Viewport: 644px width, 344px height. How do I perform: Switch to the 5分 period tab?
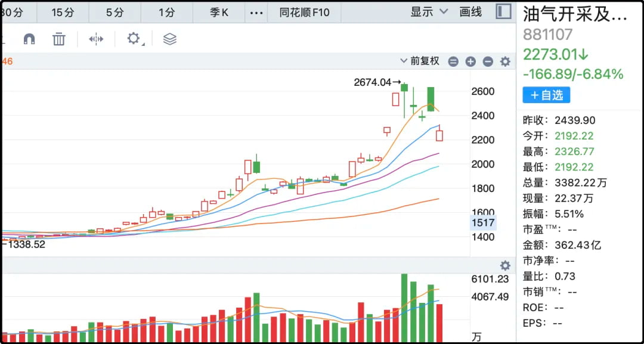(x=114, y=13)
